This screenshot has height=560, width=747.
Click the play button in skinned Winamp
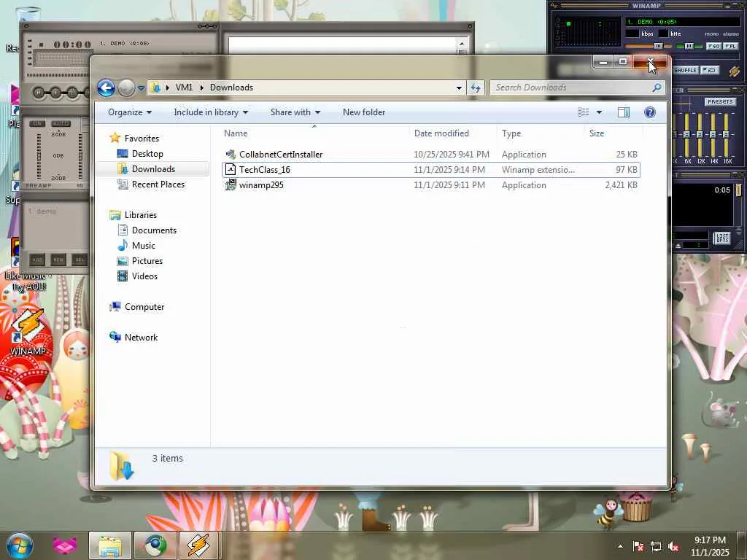pos(55,93)
